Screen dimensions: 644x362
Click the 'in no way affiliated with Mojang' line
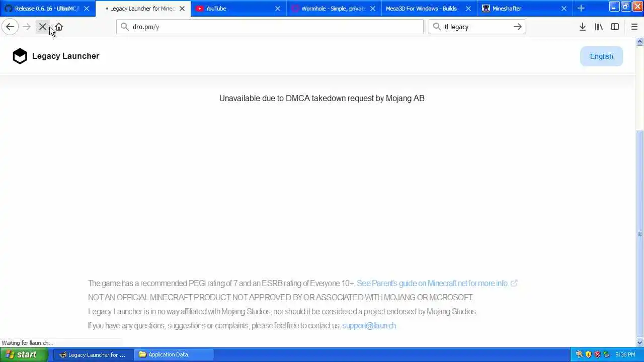(x=282, y=311)
